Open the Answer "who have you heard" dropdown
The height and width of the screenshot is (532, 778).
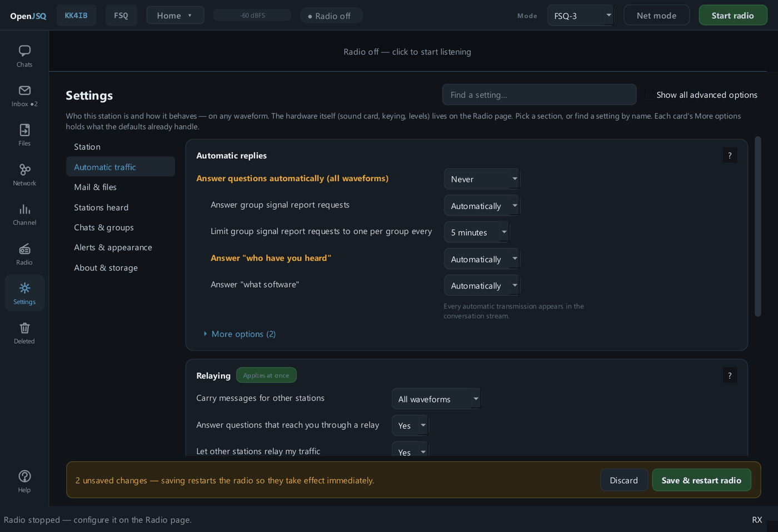point(482,259)
